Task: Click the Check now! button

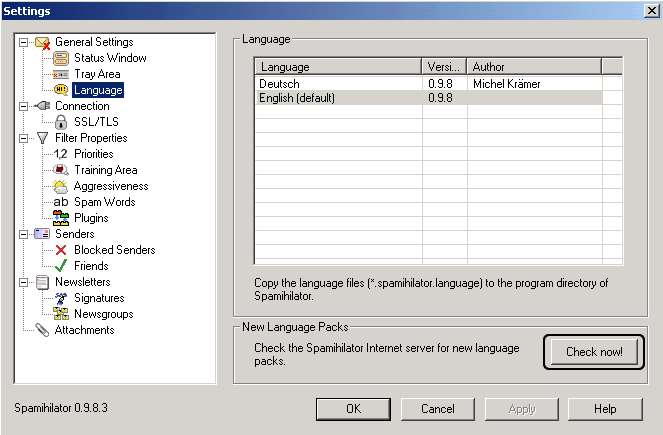Action: pyautogui.click(x=594, y=352)
